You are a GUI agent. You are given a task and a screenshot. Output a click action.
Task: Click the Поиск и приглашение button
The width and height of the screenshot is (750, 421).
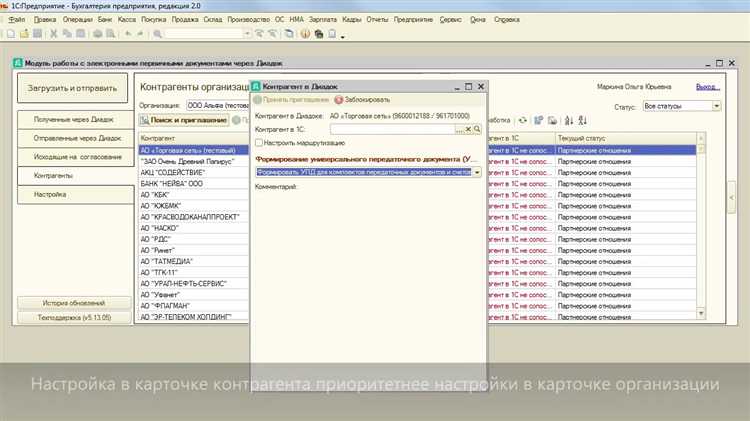pos(184,120)
